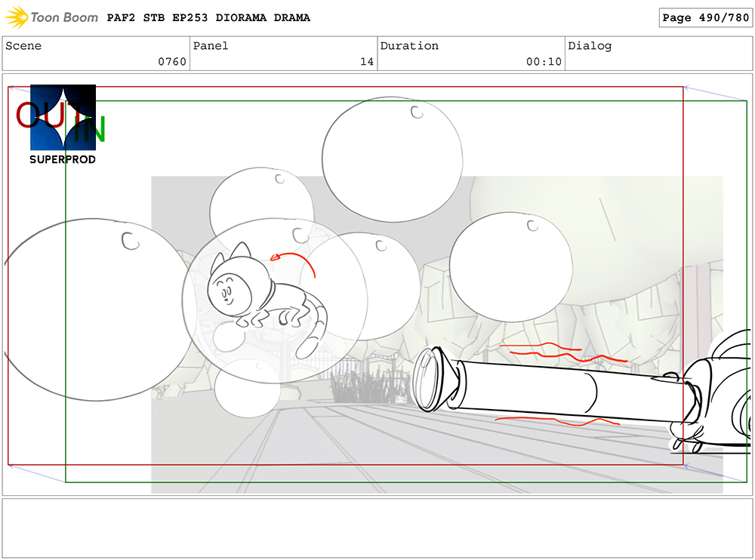Screen dimensions: 755x560
Task: Click the green 'IN' camera frame label
Action: tap(90, 129)
